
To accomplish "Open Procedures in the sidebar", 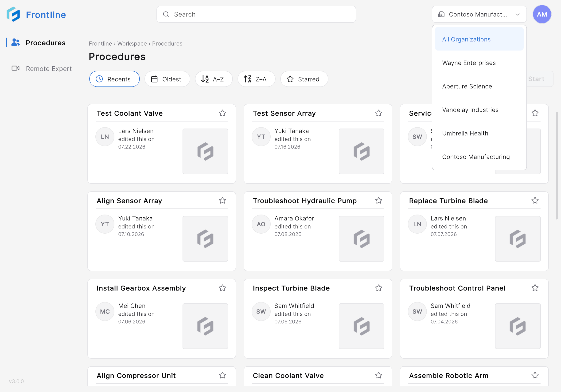I will pos(39,43).
